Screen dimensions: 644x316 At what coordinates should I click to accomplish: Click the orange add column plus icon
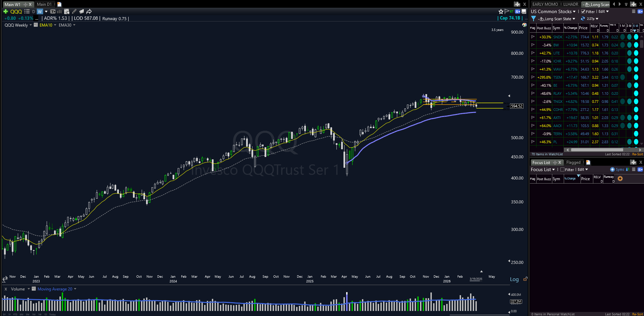coord(620,179)
